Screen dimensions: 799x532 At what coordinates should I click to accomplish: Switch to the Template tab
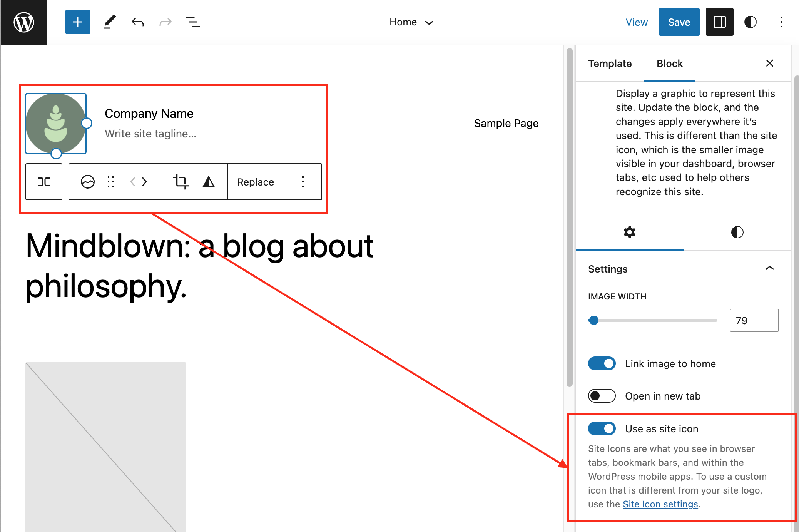pos(610,63)
